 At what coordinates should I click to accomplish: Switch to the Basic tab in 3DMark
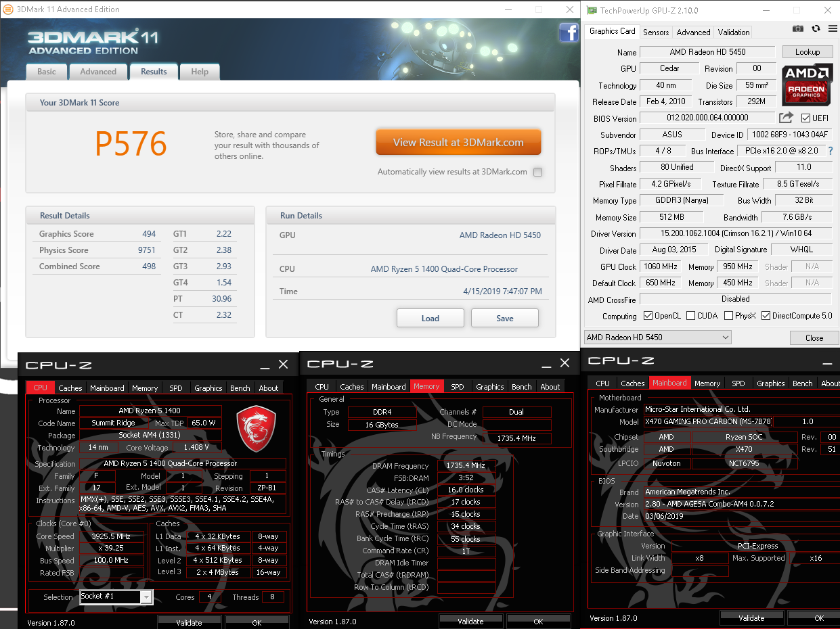coord(47,72)
